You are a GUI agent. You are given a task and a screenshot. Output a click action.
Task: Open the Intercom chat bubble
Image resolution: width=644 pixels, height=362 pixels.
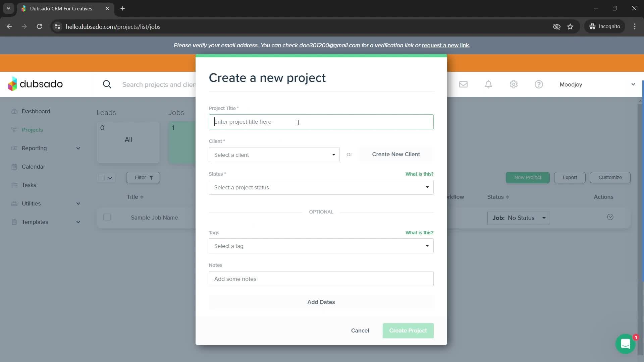point(625,344)
